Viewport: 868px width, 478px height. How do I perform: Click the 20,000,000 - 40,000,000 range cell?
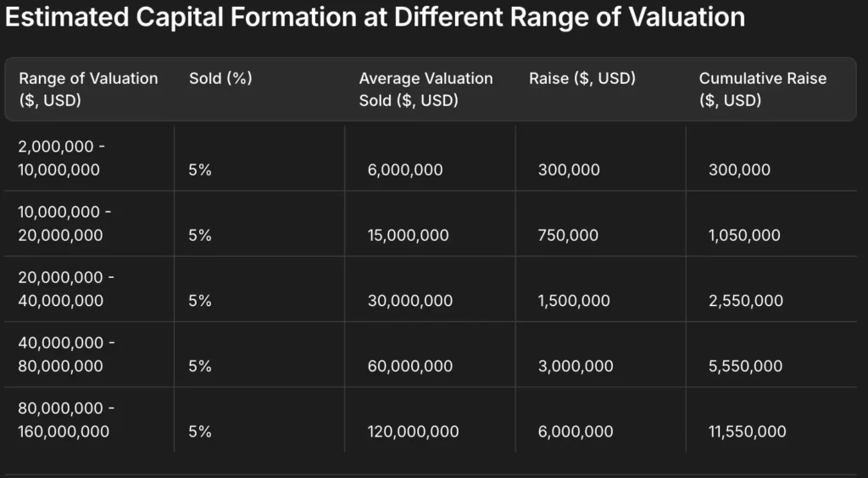[64, 289]
